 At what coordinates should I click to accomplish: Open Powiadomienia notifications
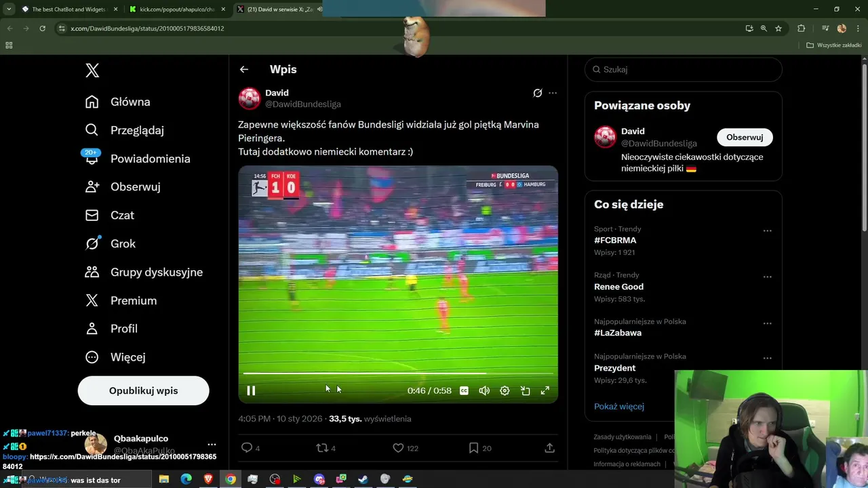137,159
